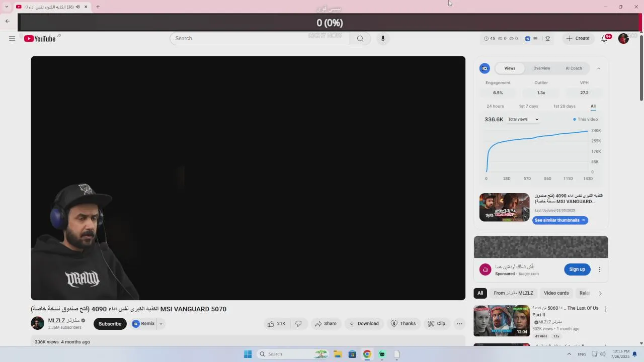Open the Total views dropdown
The width and height of the screenshot is (644, 362).
[523, 119]
